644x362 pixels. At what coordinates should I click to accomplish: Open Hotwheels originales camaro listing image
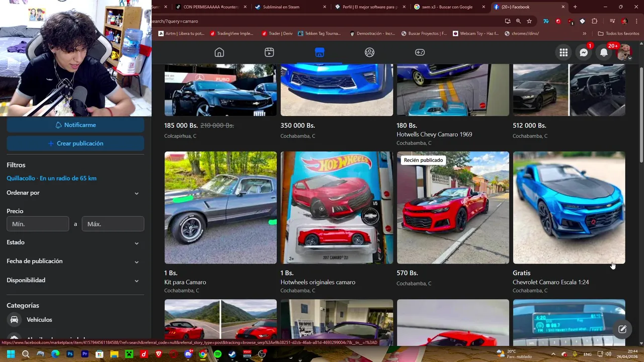pos(337,208)
